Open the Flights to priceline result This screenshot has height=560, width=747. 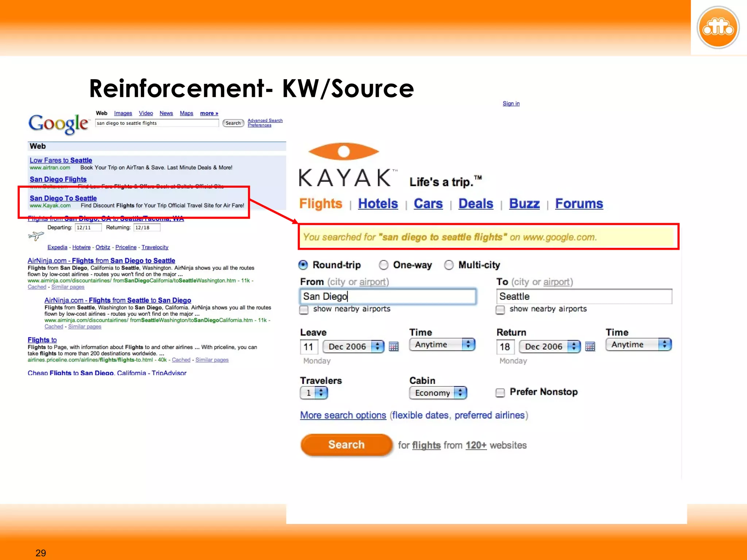click(42, 340)
